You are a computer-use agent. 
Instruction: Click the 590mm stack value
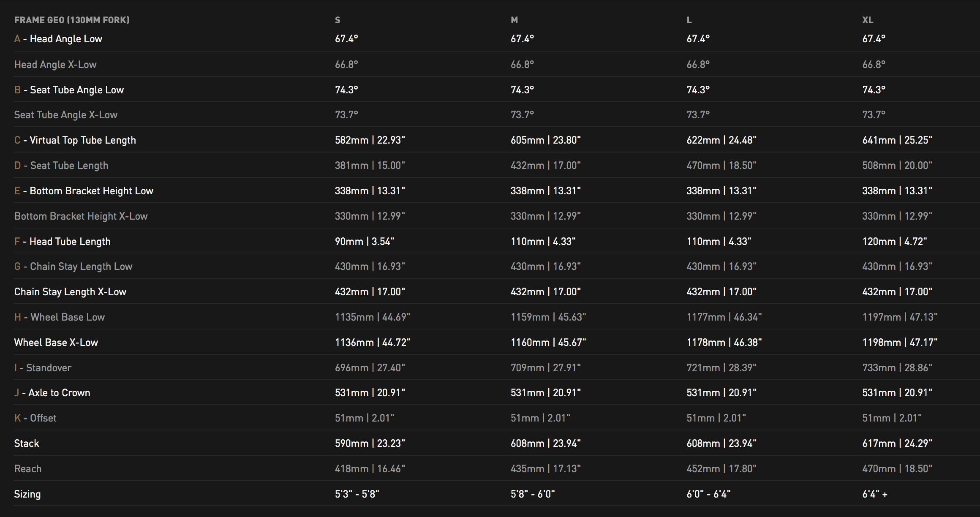tap(370, 444)
